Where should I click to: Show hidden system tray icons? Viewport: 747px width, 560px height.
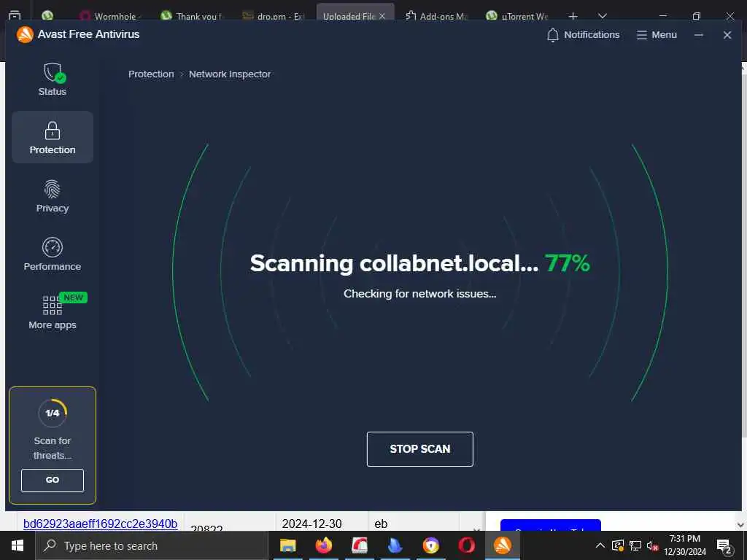click(x=600, y=545)
